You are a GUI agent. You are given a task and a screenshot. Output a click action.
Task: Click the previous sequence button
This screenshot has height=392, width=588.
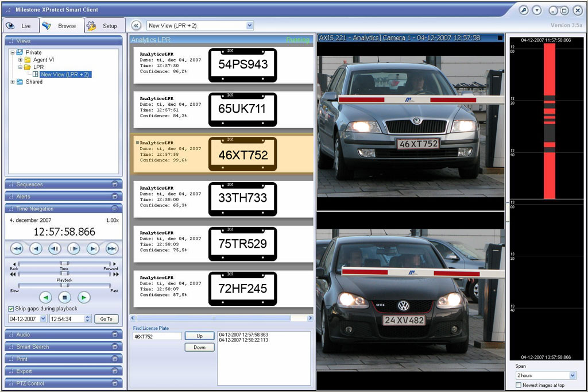click(36, 248)
